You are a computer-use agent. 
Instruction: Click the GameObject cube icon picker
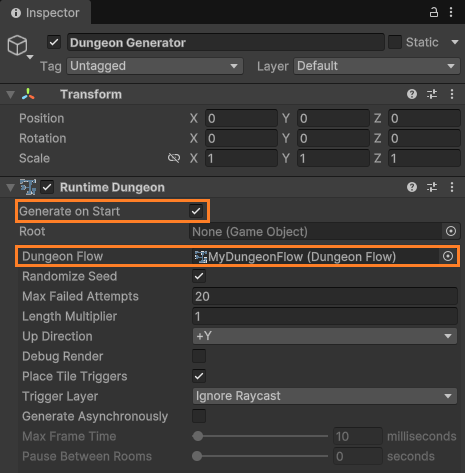tap(17, 45)
